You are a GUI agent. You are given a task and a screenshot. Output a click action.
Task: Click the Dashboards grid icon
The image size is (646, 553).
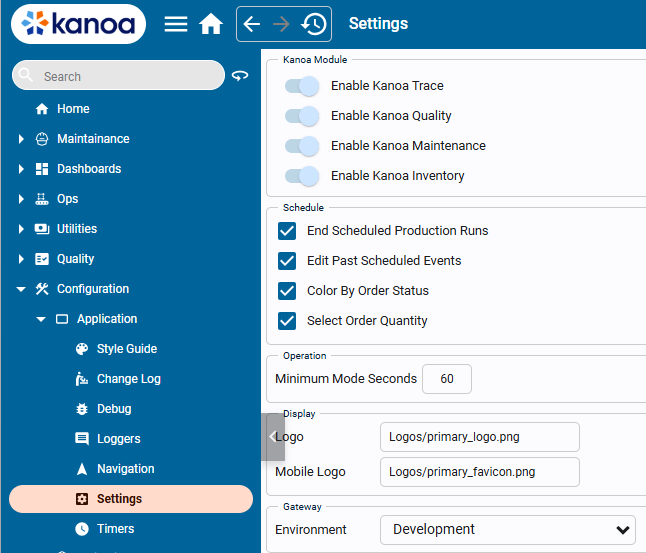42,169
